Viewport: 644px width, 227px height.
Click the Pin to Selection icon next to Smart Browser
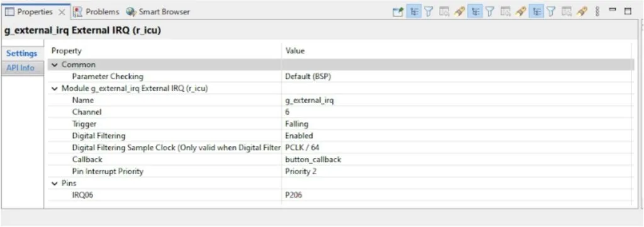point(397,12)
